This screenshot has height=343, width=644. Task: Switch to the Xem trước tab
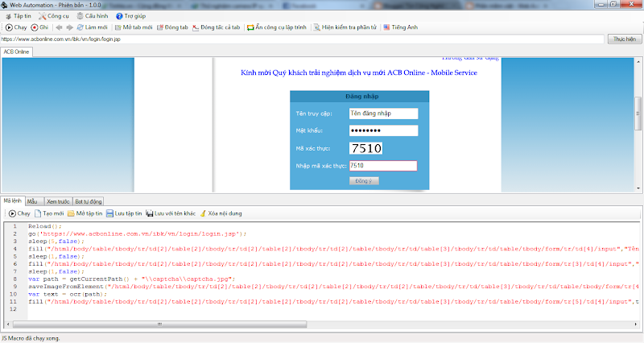(x=58, y=201)
